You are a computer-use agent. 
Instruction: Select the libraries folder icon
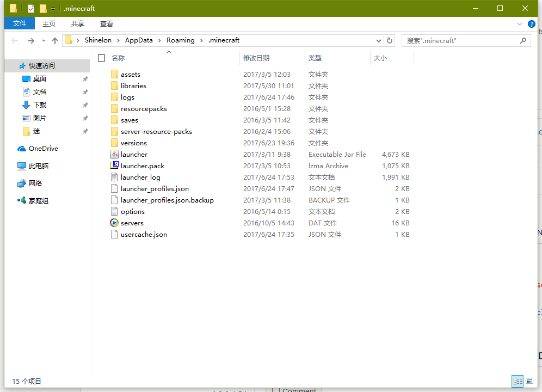tap(114, 86)
